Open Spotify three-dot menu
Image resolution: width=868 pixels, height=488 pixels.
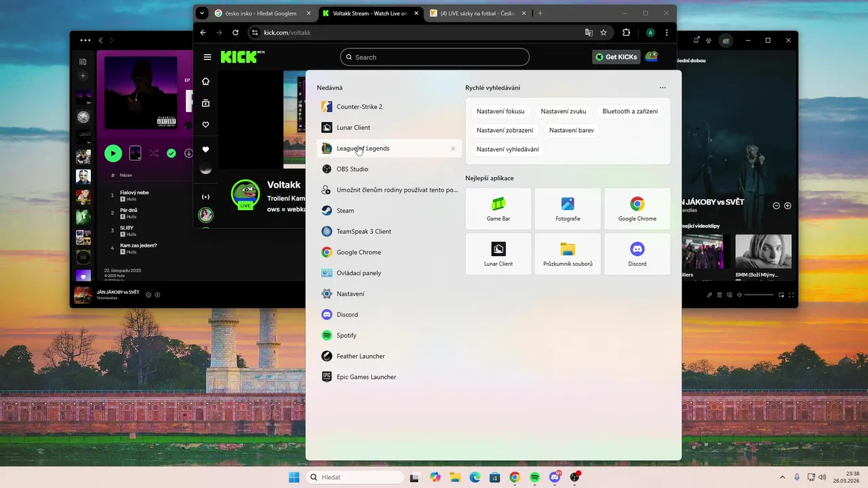pyautogui.click(x=85, y=41)
